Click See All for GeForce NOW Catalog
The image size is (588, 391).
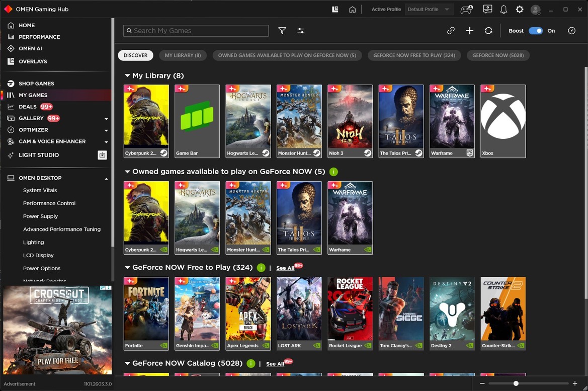pos(275,364)
